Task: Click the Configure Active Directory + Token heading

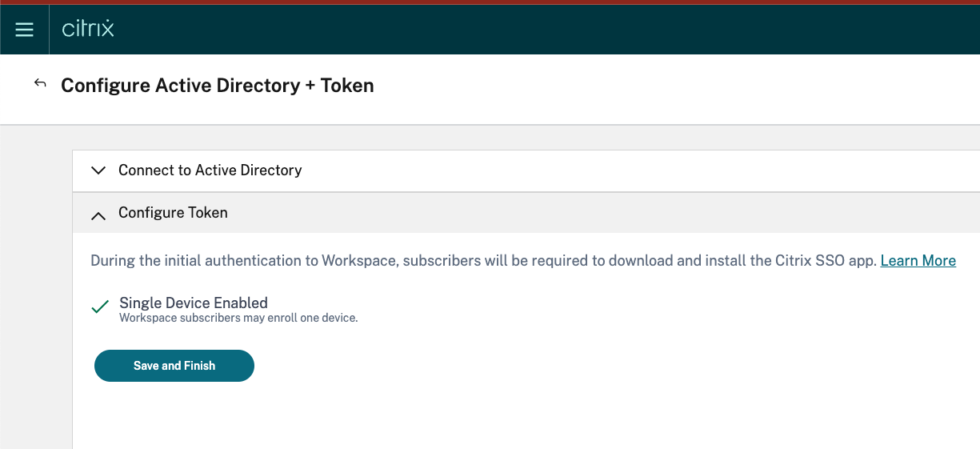Action: [x=218, y=86]
